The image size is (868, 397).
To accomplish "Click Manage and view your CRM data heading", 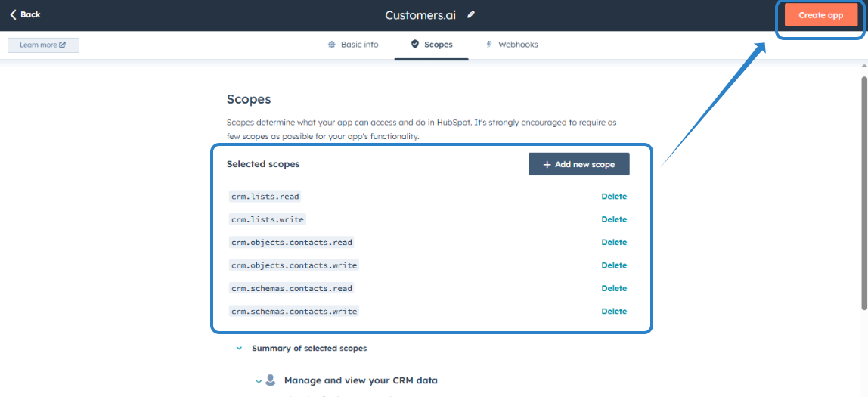I will click(x=361, y=380).
